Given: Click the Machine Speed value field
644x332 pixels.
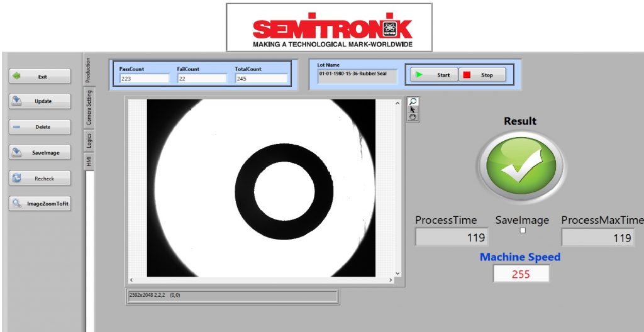Looking at the screenshot, I should point(521,274).
